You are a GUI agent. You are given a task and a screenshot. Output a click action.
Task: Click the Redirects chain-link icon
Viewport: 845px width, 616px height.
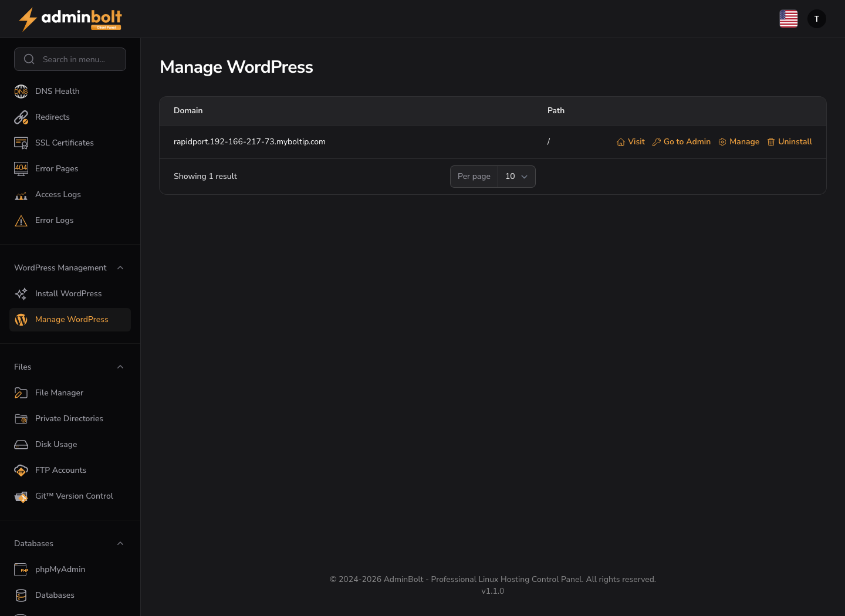tap(21, 117)
